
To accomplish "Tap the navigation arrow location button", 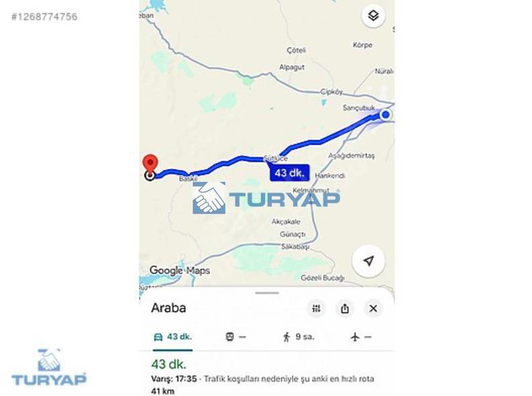I will (x=369, y=260).
